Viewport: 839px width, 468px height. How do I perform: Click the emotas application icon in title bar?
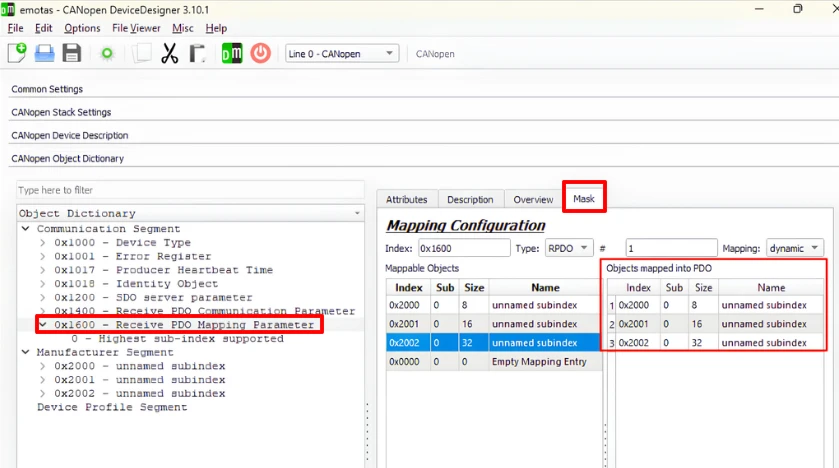click(x=7, y=9)
